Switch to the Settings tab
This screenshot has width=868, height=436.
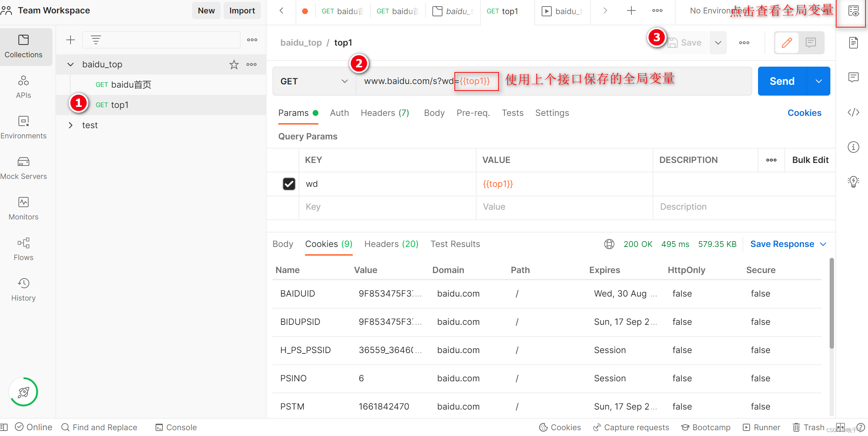pos(552,113)
